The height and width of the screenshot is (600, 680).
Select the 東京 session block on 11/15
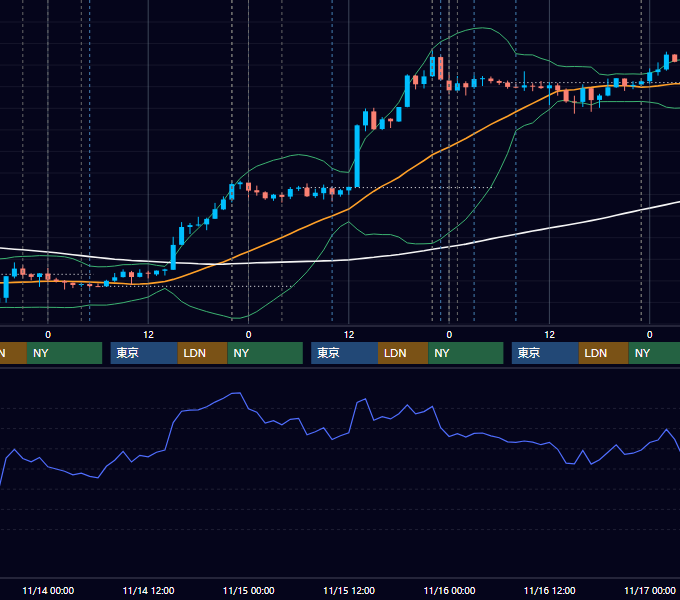[344, 353]
